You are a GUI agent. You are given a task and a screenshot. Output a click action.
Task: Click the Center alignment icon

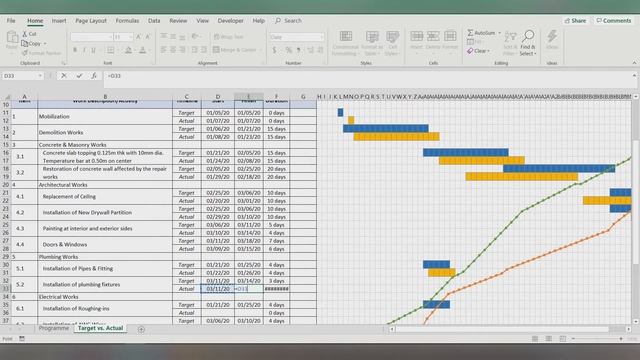click(173, 50)
